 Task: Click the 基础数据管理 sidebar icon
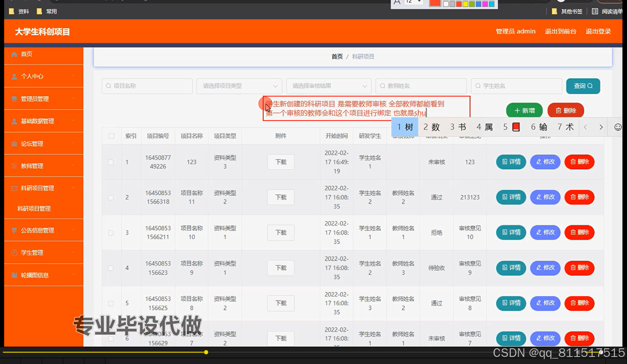click(14, 121)
